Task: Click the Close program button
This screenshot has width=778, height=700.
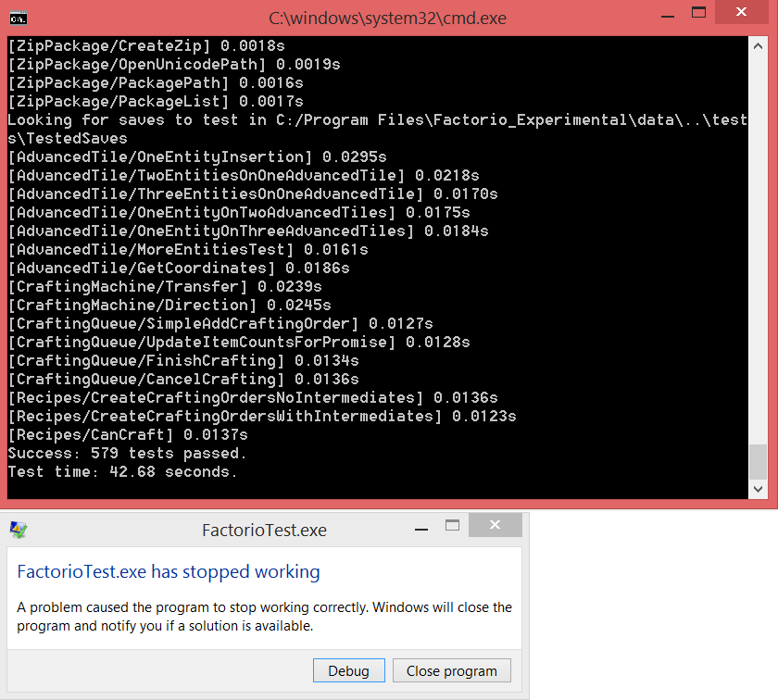Action: coord(452,670)
